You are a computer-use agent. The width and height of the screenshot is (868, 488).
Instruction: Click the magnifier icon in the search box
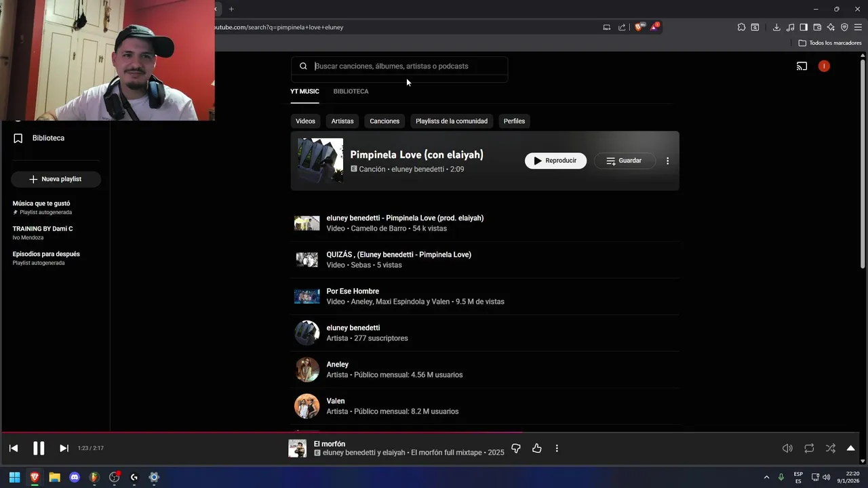coord(303,66)
